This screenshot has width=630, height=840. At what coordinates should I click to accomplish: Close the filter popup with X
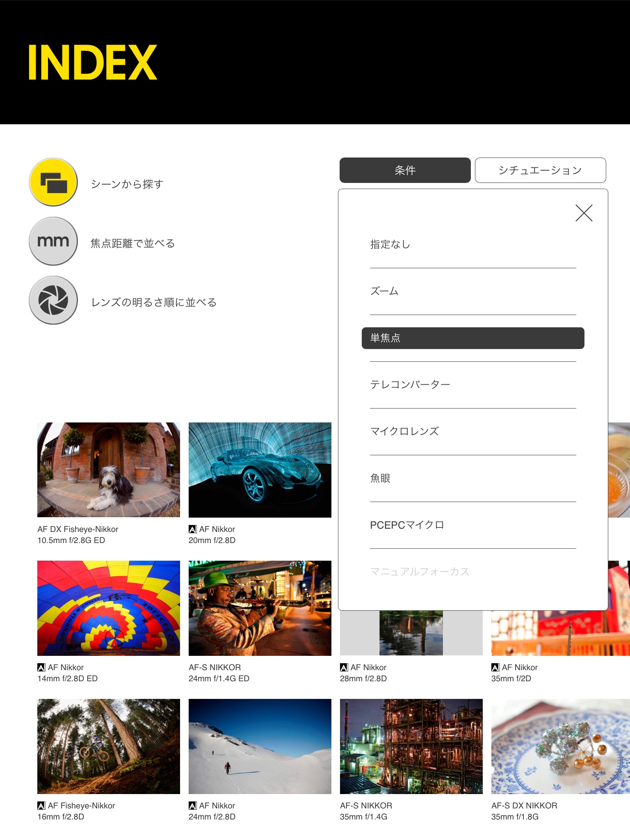click(584, 213)
